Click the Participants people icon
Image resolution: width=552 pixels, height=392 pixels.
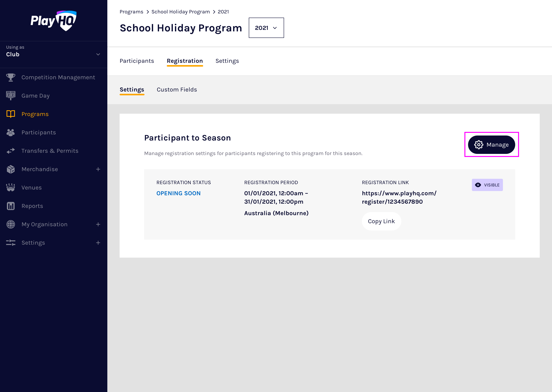tap(11, 132)
